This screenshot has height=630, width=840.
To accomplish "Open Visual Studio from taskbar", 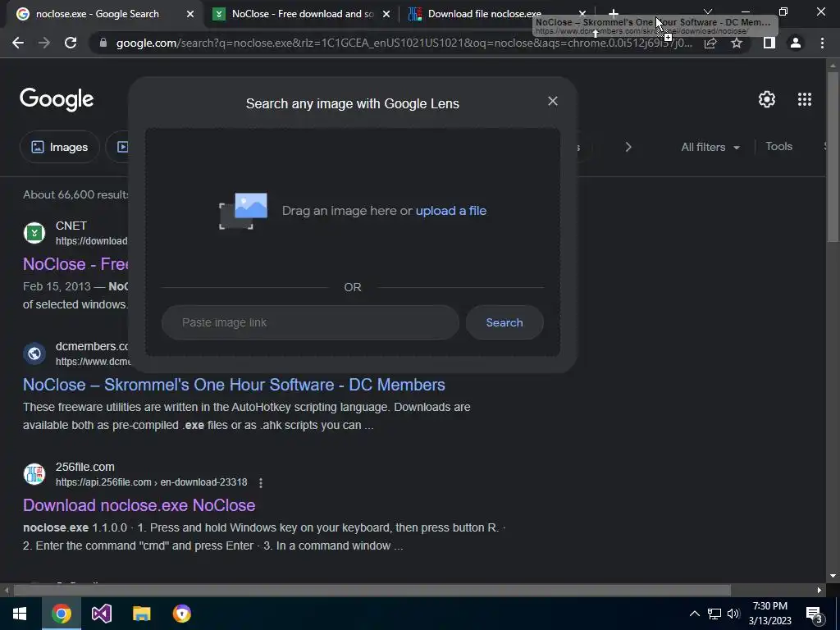I will click(x=101, y=614).
